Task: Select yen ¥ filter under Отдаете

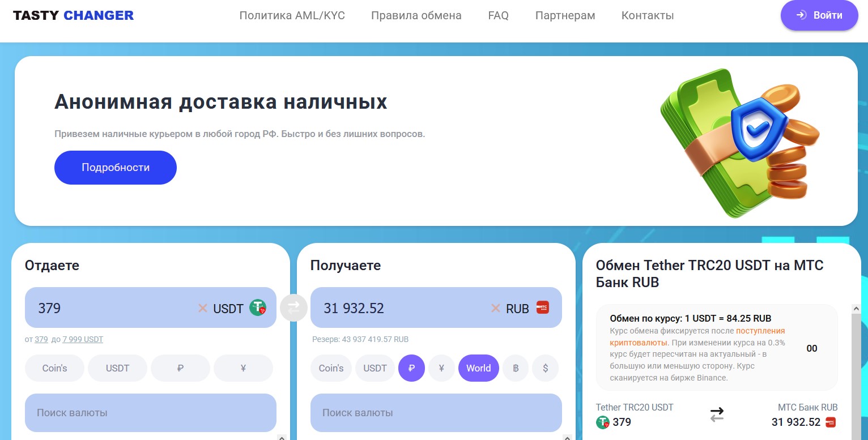Action: pos(243,368)
